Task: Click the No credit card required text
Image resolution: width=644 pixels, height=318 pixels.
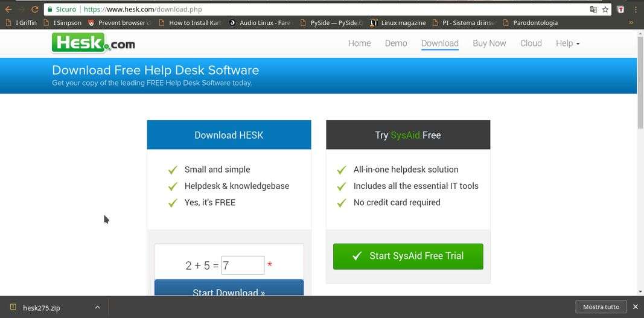Action: click(397, 202)
